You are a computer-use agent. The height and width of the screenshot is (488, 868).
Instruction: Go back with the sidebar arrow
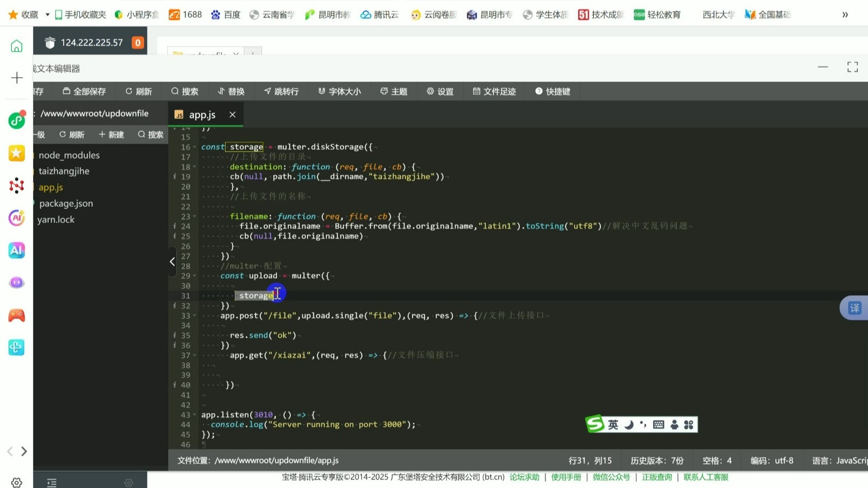10,452
